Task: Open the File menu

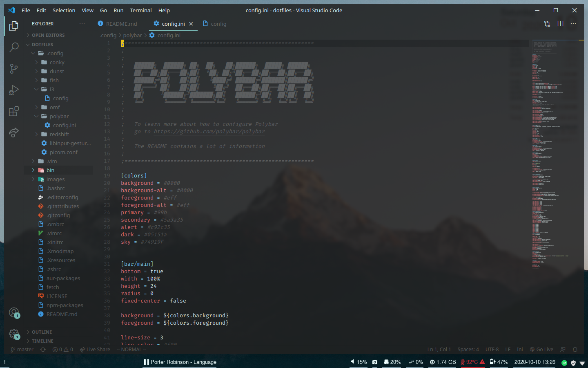Action: click(x=26, y=10)
